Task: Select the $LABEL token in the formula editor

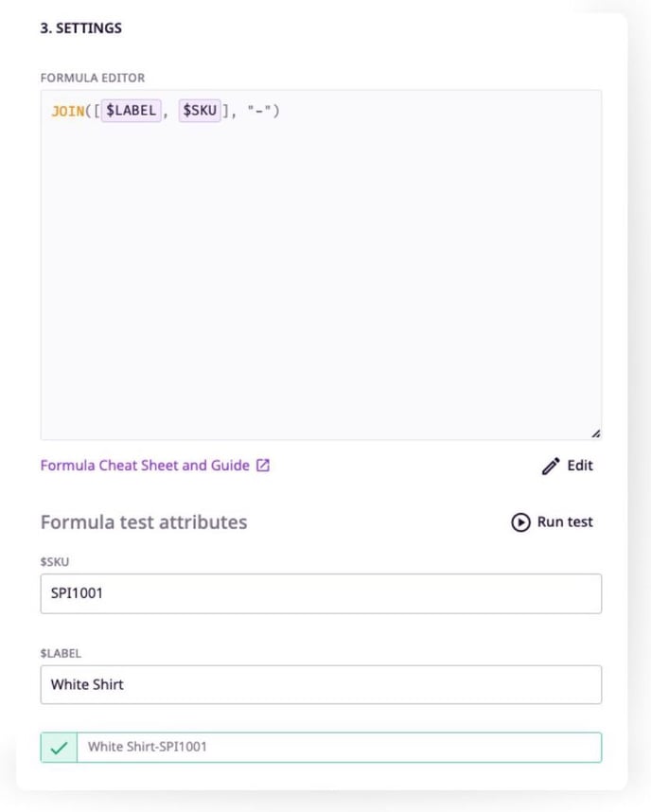Action: 130,110
